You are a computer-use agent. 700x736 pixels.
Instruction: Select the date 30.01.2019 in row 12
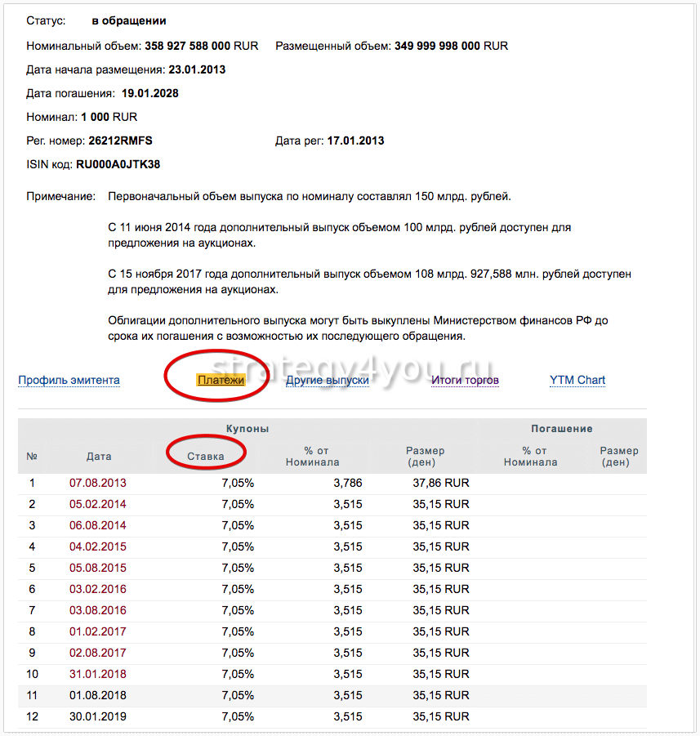click(98, 716)
